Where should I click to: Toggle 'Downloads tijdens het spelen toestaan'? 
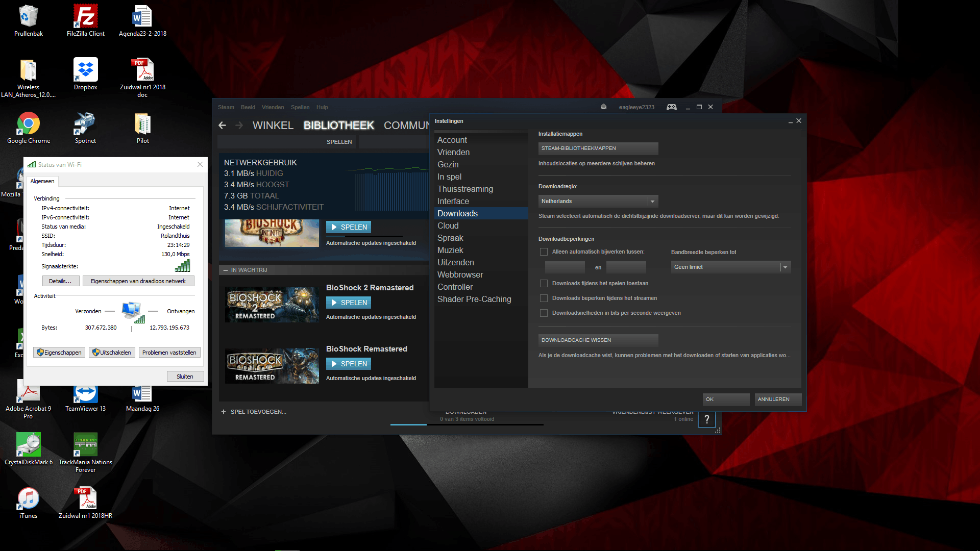pos(544,284)
